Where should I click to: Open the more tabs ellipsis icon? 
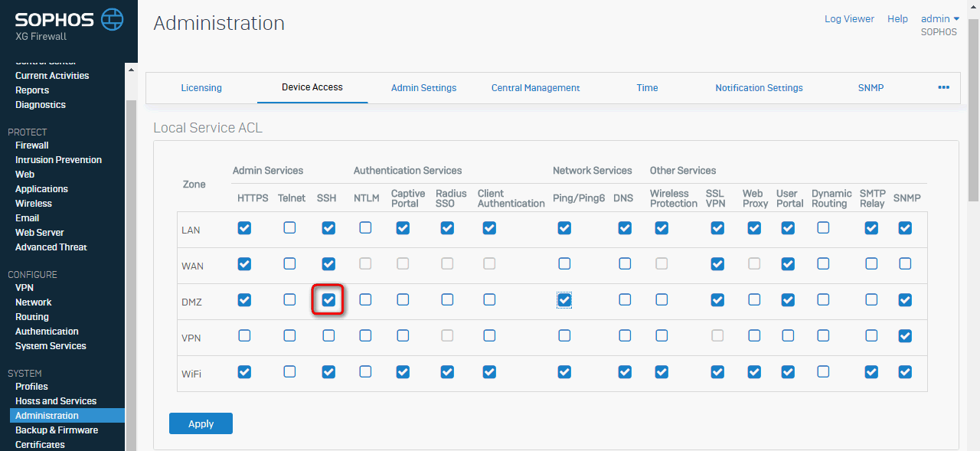pyautogui.click(x=943, y=87)
